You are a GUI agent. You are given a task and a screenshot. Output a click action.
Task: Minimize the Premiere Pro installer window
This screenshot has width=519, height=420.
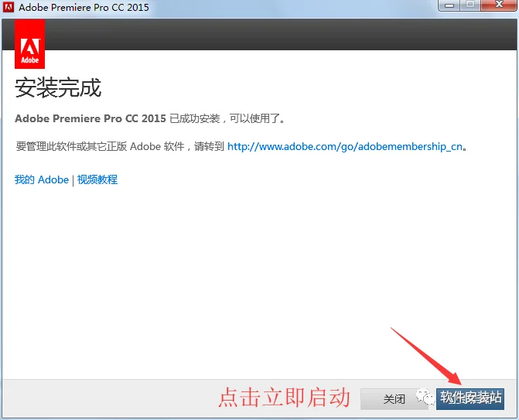click(x=449, y=5)
